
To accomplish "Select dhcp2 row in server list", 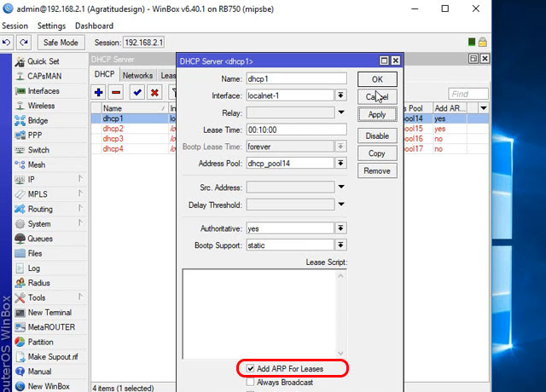I will pos(133,129).
